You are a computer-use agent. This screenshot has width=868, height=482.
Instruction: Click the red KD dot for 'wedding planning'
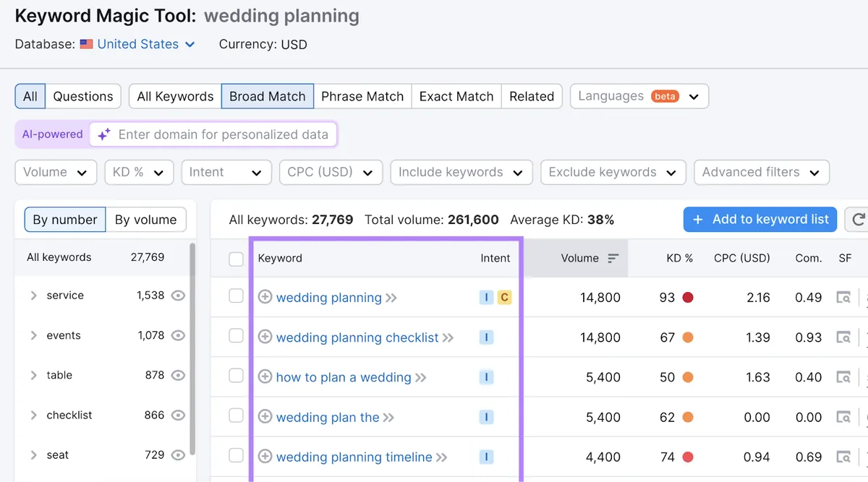pos(688,297)
